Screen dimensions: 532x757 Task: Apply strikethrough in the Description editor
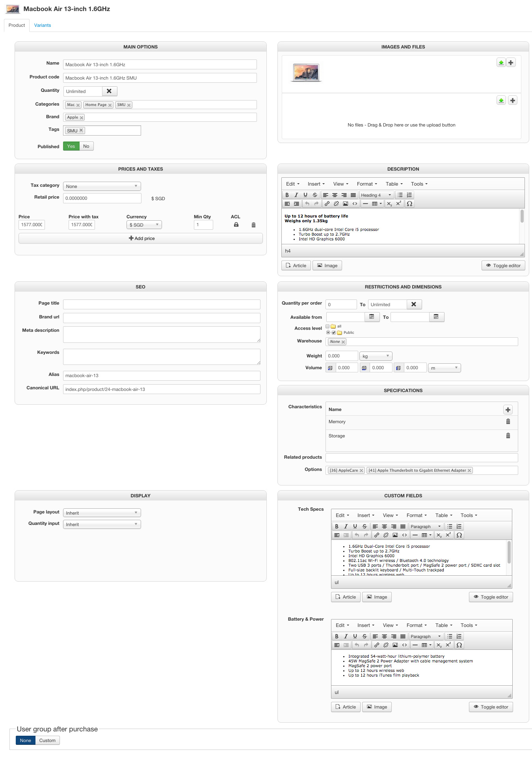314,195
